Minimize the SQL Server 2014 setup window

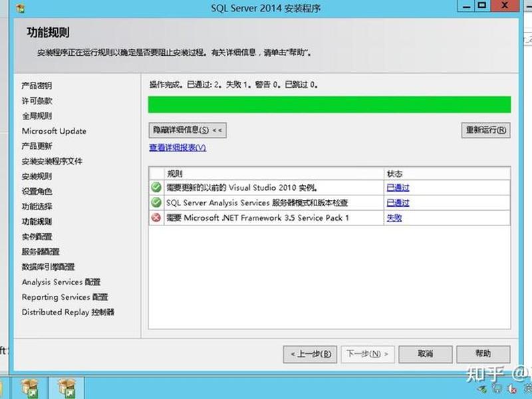pos(467,5)
